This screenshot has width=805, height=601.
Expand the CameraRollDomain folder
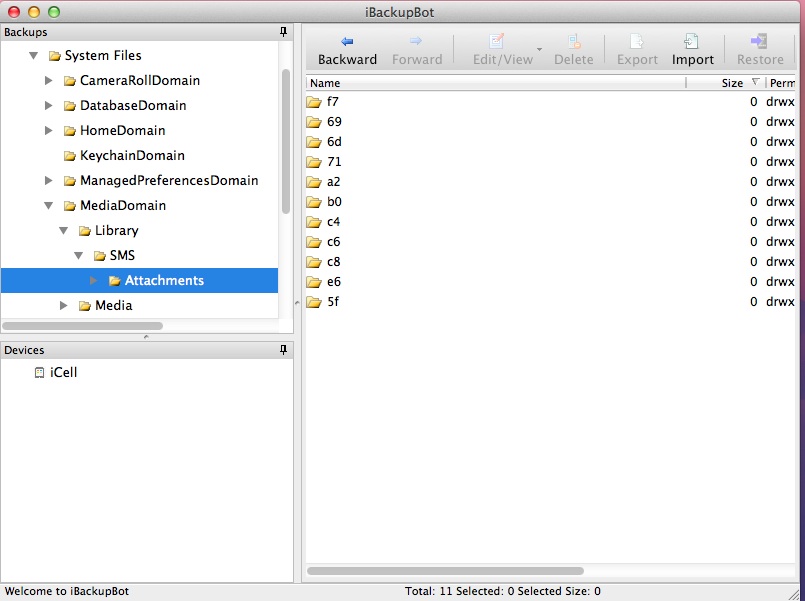click(48, 81)
